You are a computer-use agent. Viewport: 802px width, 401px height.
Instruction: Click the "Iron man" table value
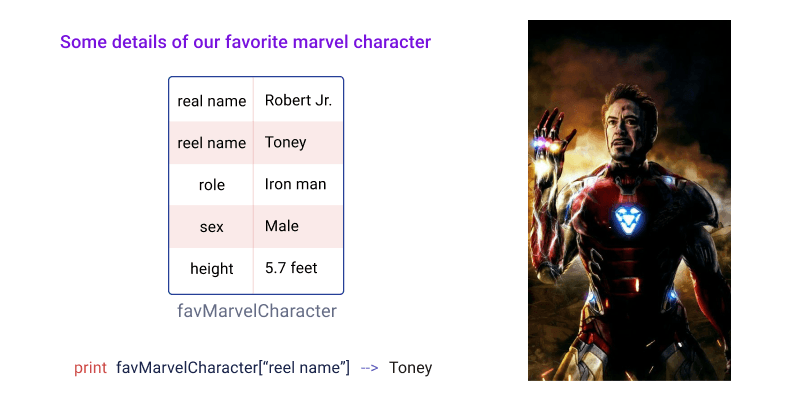[x=295, y=184]
